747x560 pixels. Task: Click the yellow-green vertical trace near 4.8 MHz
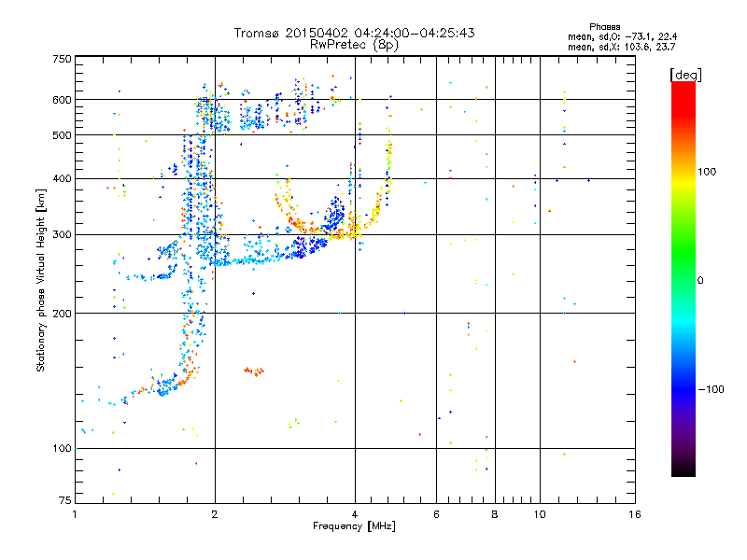tap(389, 161)
